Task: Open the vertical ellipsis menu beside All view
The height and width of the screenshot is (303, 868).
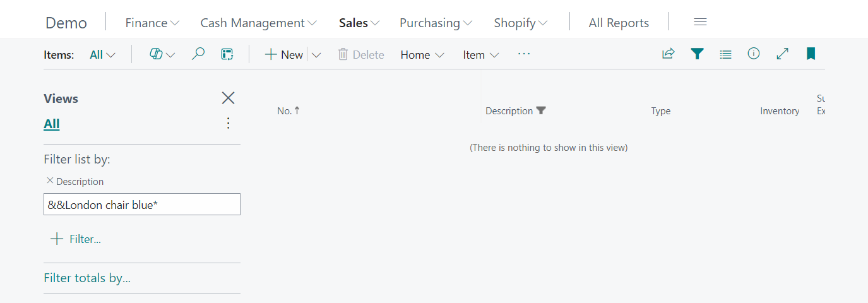Action: pos(229,124)
